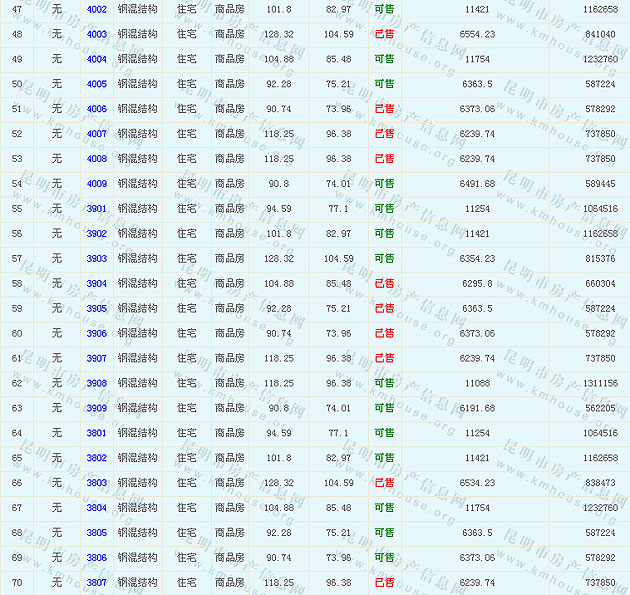Select the 3905 room link
630x595 pixels.
coord(97,309)
